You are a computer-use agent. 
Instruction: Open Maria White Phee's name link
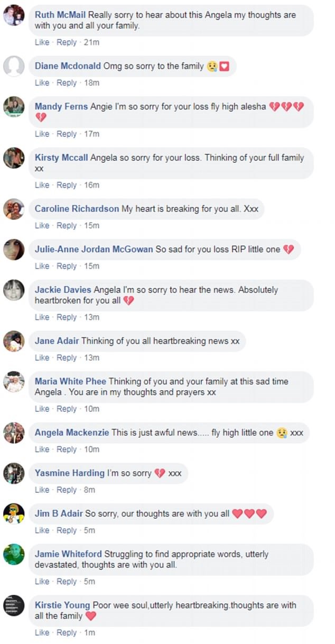(70, 382)
